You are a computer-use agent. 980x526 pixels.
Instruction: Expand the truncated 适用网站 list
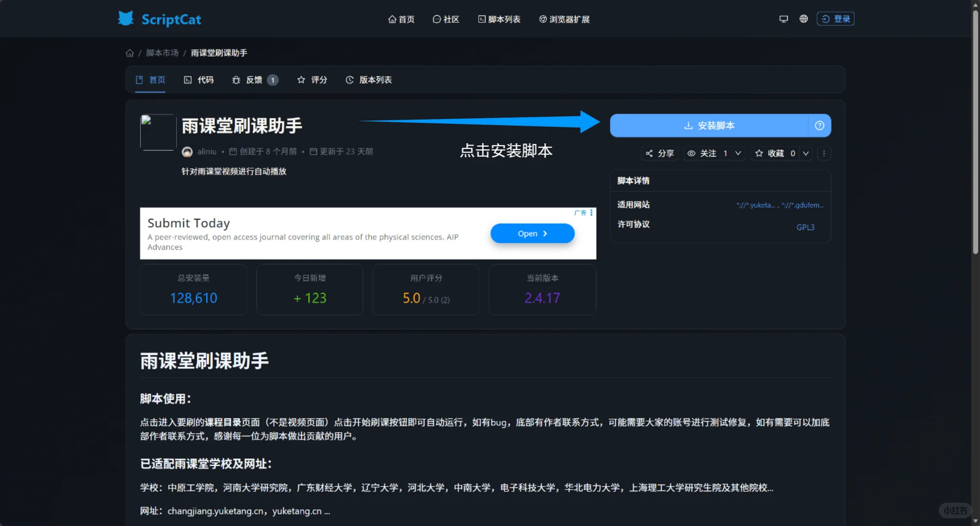click(x=779, y=205)
